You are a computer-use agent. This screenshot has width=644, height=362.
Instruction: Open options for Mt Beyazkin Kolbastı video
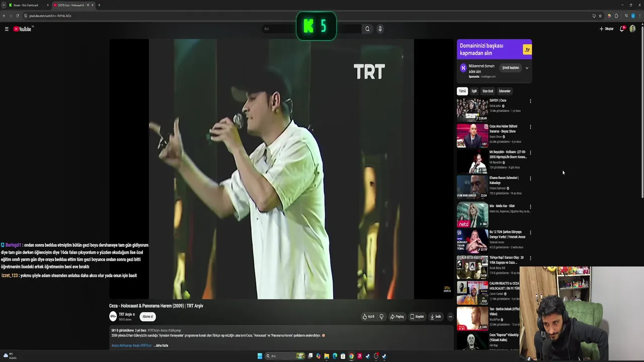(530, 152)
